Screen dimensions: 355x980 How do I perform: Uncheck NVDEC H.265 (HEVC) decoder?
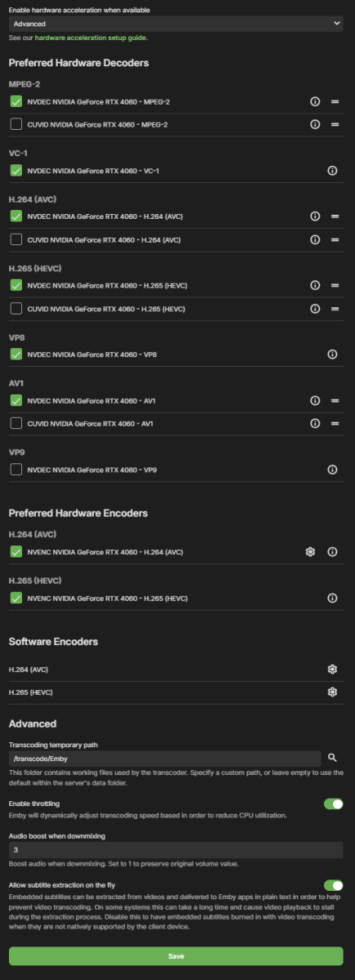(x=16, y=286)
